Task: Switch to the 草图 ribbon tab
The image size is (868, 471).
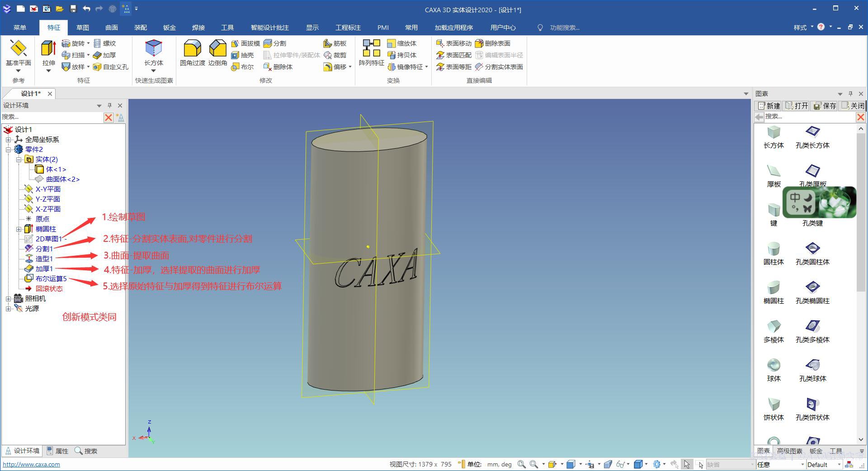Action: (x=83, y=28)
